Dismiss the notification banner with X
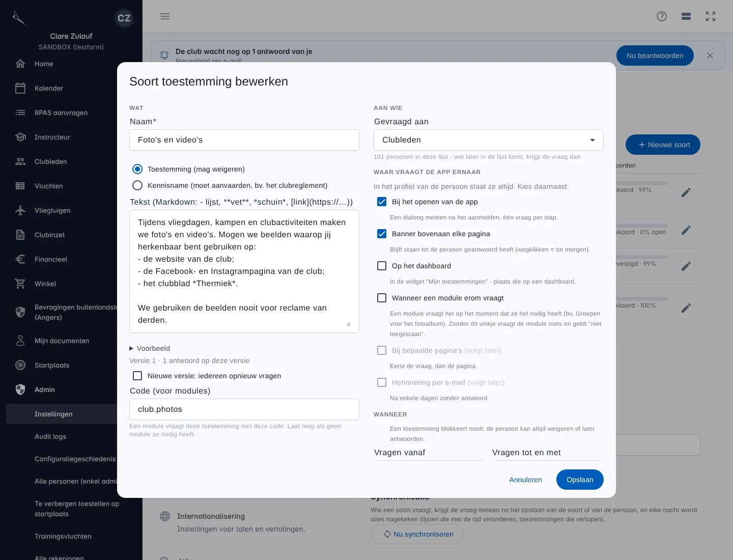This screenshot has width=733, height=560. (710, 55)
